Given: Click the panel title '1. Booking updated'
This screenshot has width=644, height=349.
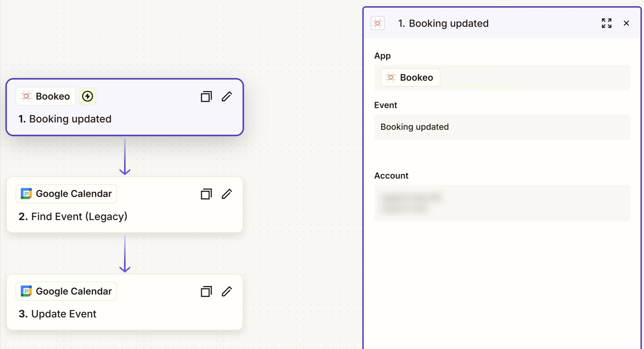Looking at the screenshot, I should coord(443,23).
